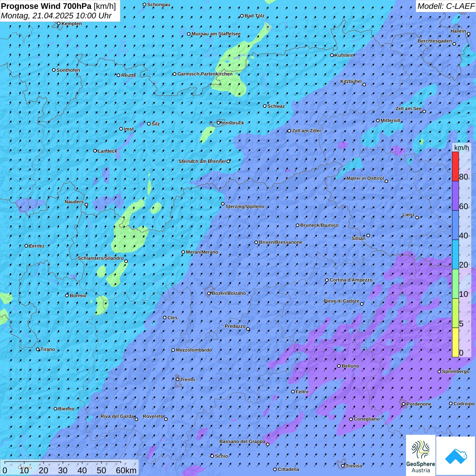Click the date Montag, 21.04.2025 10:00 Uhr
Image resolution: width=476 pixels, height=476 pixels.
tap(56, 16)
